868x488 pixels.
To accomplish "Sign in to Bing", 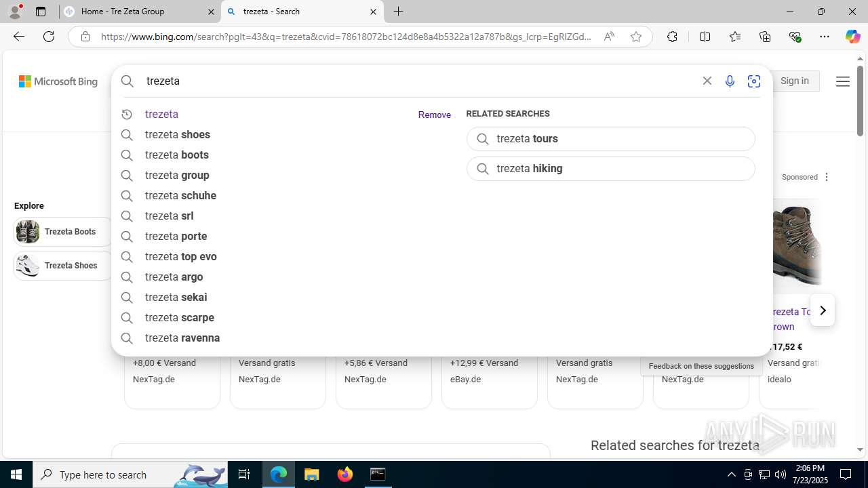I will point(795,81).
